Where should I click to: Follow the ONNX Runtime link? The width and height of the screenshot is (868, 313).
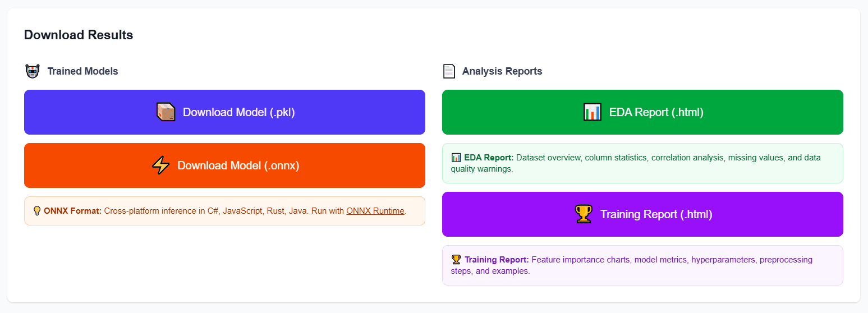tap(375, 211)
